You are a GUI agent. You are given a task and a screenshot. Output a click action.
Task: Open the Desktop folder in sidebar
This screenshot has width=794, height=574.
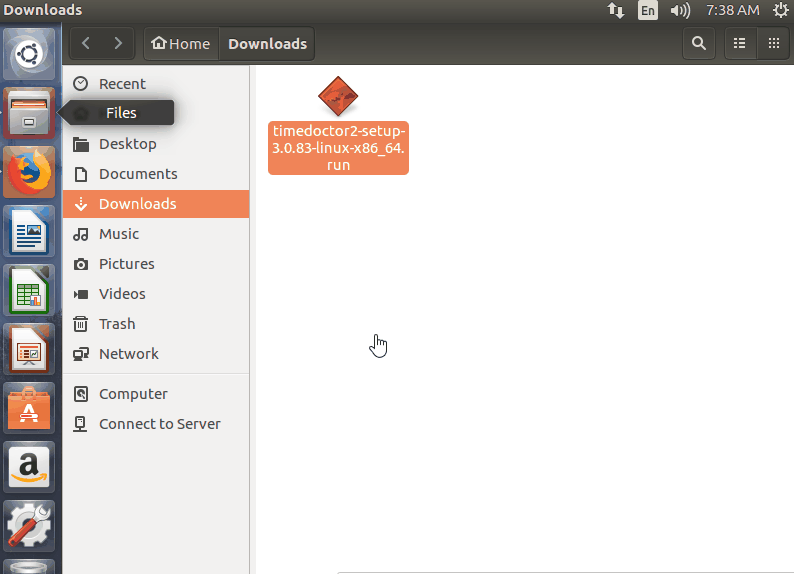tap(156, 144)
